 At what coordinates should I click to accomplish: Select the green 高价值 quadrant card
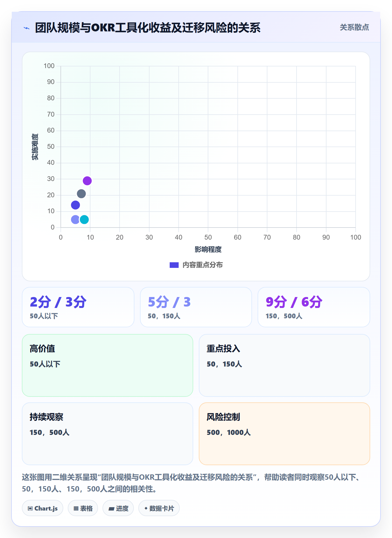click(108, 365)
